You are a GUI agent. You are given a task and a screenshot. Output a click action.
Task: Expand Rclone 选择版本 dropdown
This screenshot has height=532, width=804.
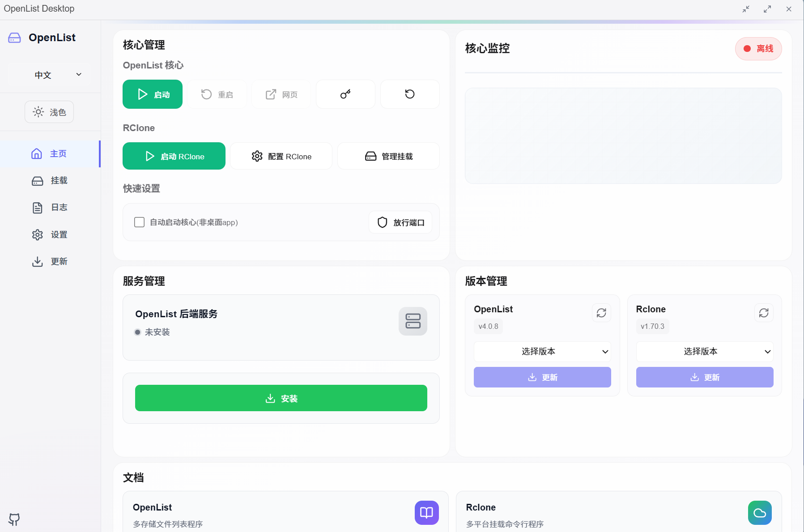[x=705, y=352]
